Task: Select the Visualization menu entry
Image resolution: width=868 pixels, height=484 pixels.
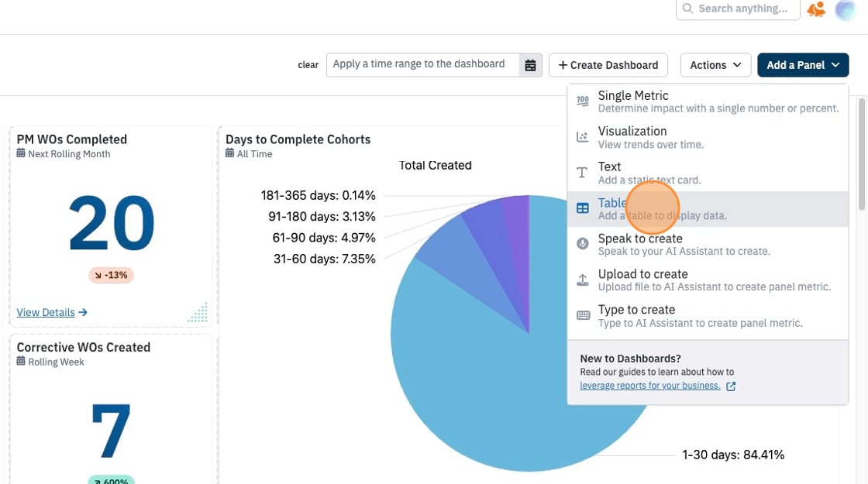Action: [x=708, y=137]
